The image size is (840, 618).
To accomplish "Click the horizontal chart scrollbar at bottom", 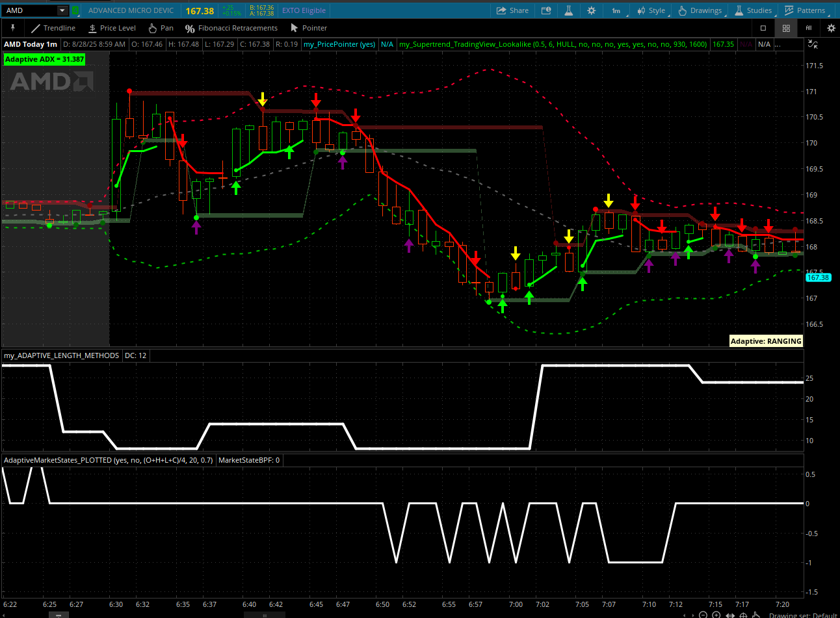I will (264, 614).
